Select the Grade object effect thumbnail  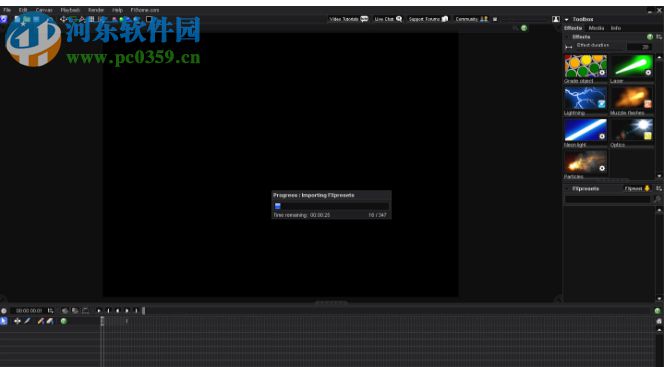click(x=586, y=66)
